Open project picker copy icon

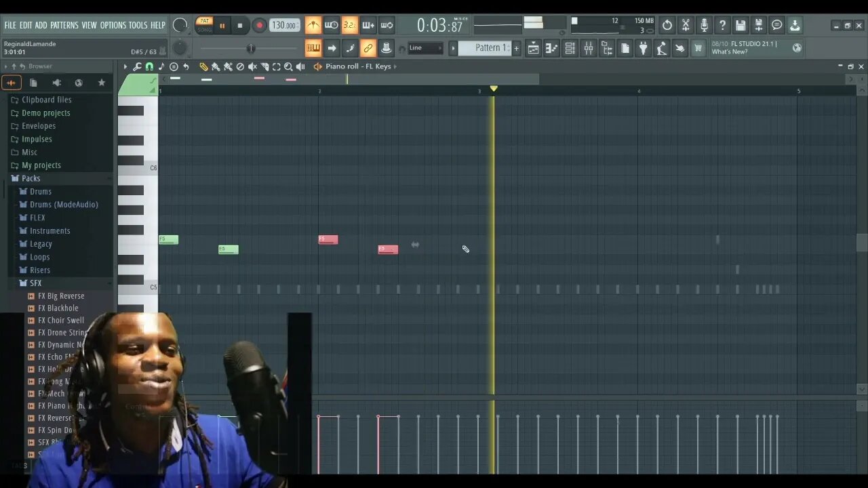625,48
